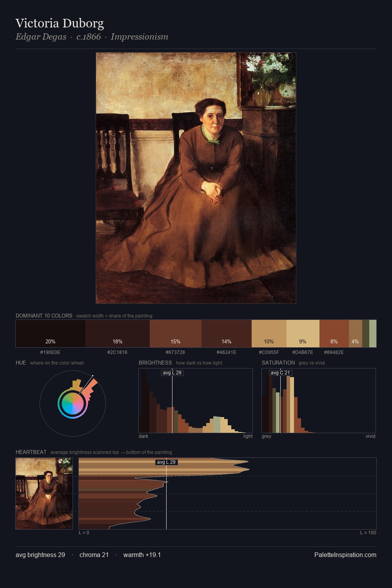Click "swatch width = share of the painting" caption

[114, 316]
